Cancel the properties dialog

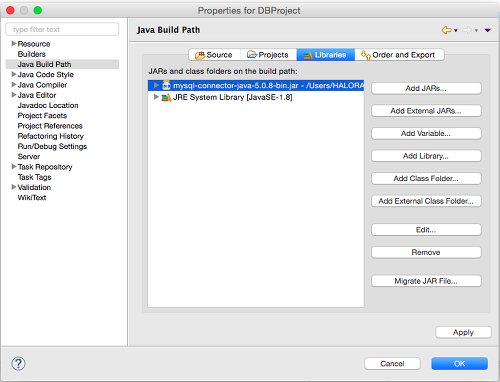392,363
